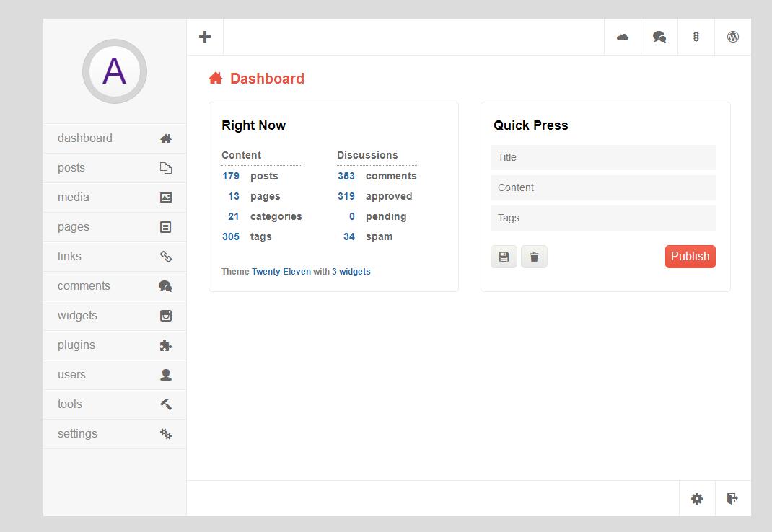The image size is (772, 532).
Task: Focus the Title input field
Action: click(x=602, y=157)
